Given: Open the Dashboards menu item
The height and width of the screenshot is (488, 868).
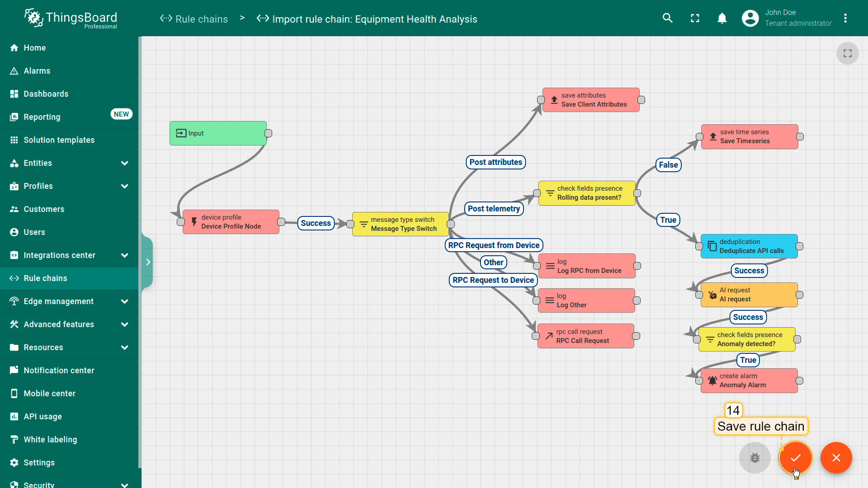Looking at the screenshot, I should [x=69, y=94].
